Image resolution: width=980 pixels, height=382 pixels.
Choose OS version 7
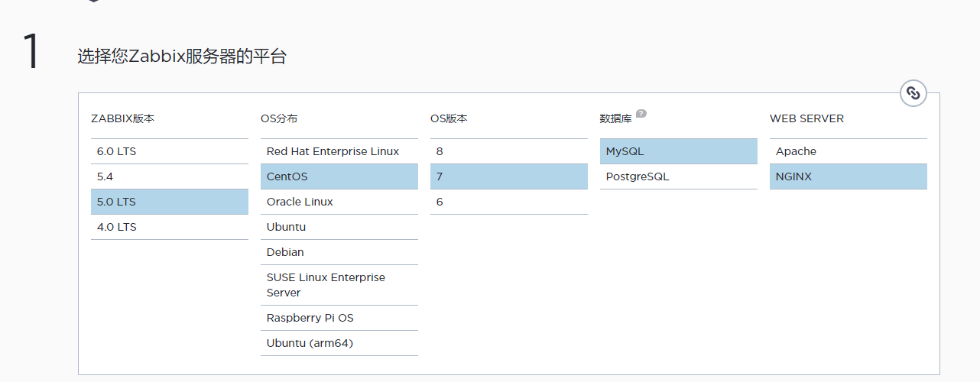(509, 176)
